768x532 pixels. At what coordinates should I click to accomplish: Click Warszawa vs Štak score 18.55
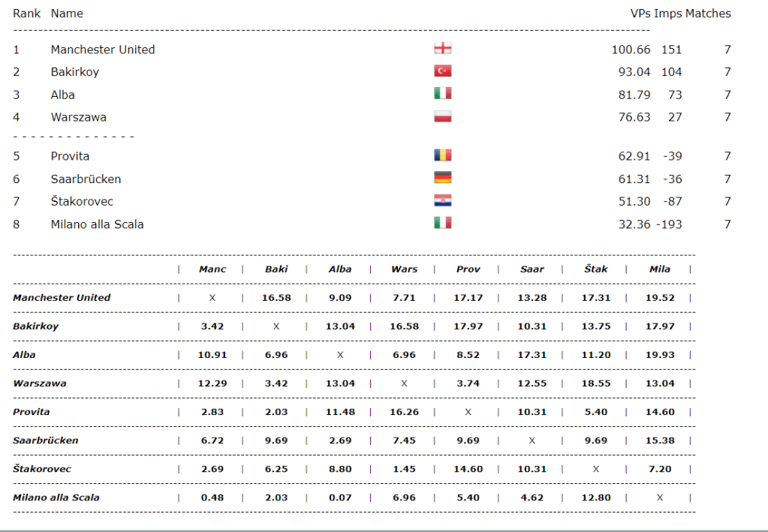click(x=596, y=383)
